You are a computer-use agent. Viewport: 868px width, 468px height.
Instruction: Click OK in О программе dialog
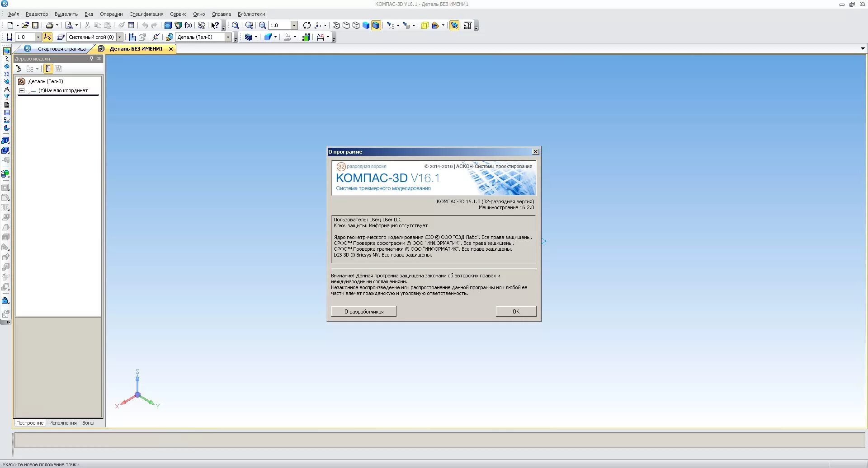click(x=516, y=312)
